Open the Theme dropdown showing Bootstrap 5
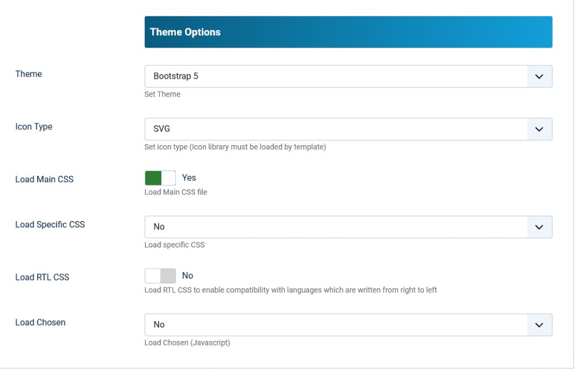The height and width of the screenshot is (388, 588). [x=335, y=76]
